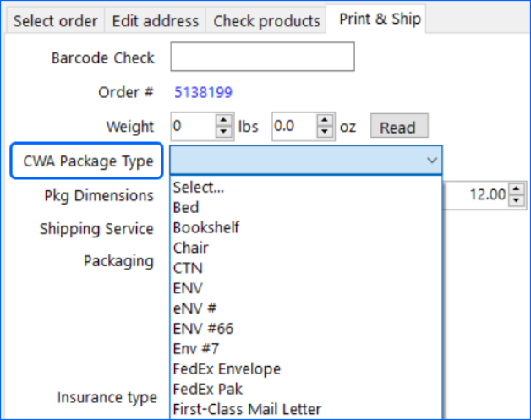
Task: Click the Barcode Check input field
Action: click(x=262, y=57)
